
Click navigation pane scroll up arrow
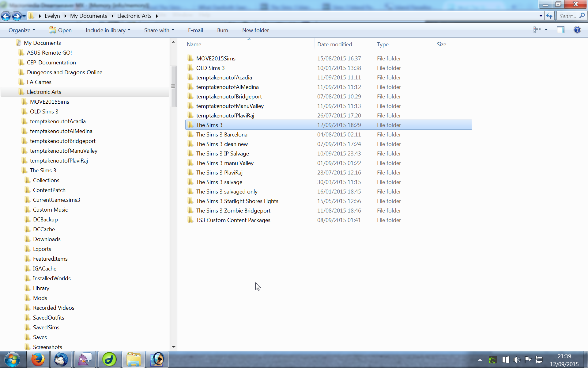tap(174, 42)
